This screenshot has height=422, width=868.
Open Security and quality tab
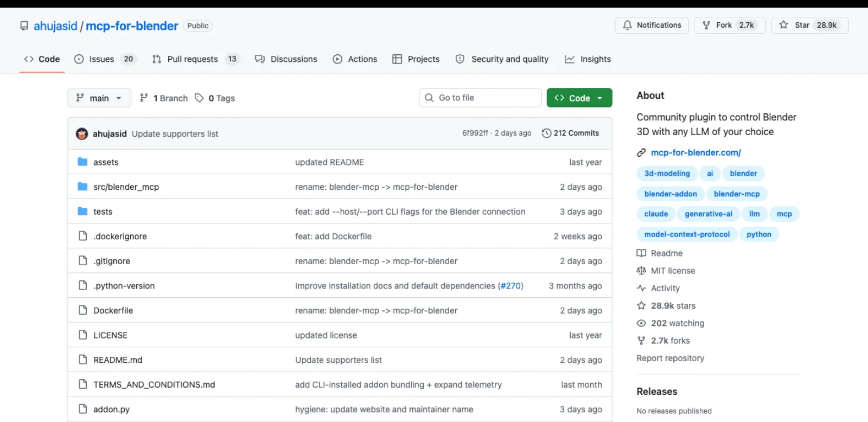click(502, 59)
